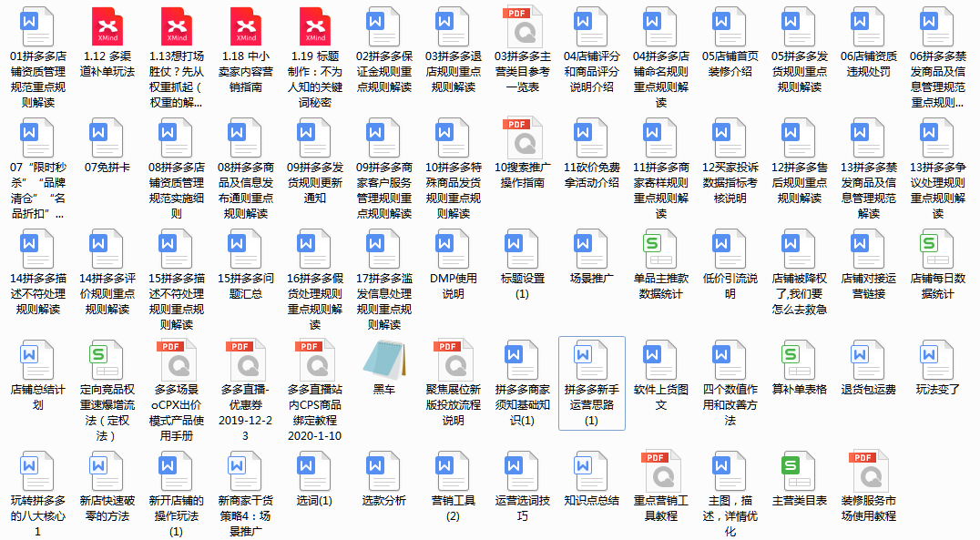This screenshot has width=980, height=540.
Task: Click the file name 12拼多多售后规则重点规则解读
Action: (800, 182)
